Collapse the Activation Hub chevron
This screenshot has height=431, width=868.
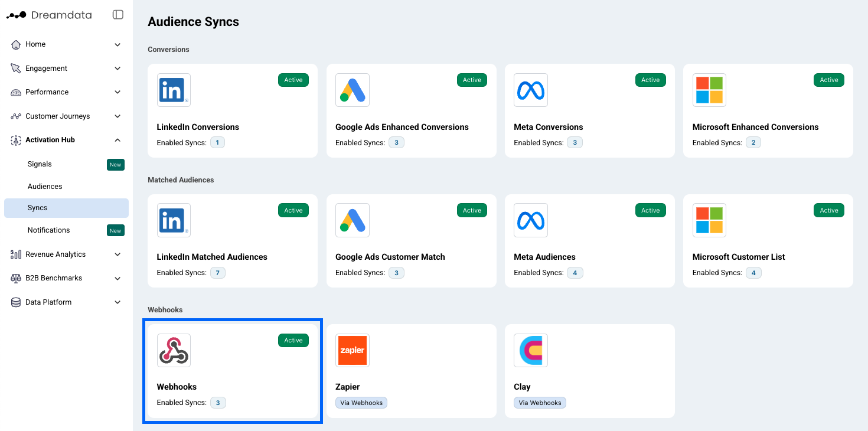coord(118,140)
